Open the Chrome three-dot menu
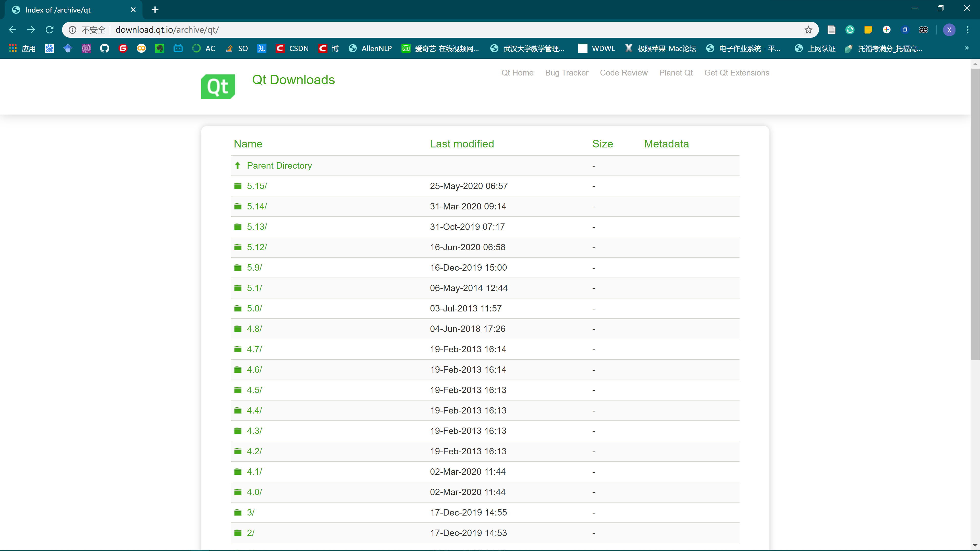980x551 pixels. 967,30
